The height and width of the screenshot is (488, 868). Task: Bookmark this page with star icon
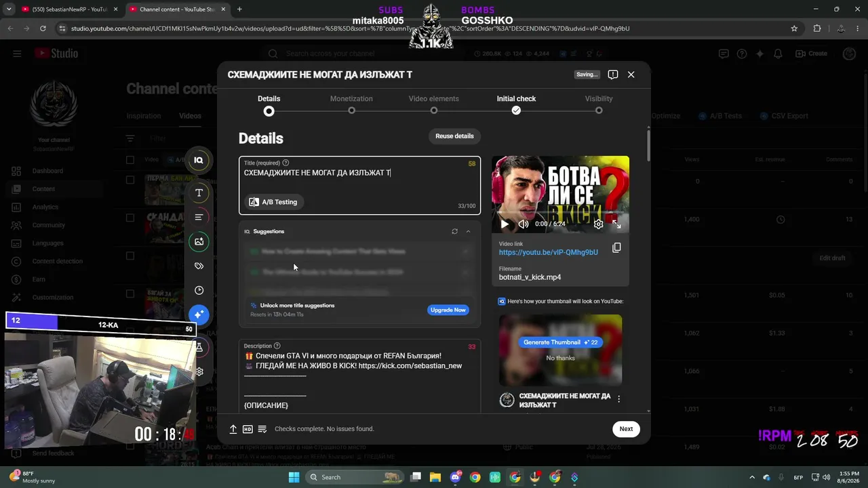794,28
